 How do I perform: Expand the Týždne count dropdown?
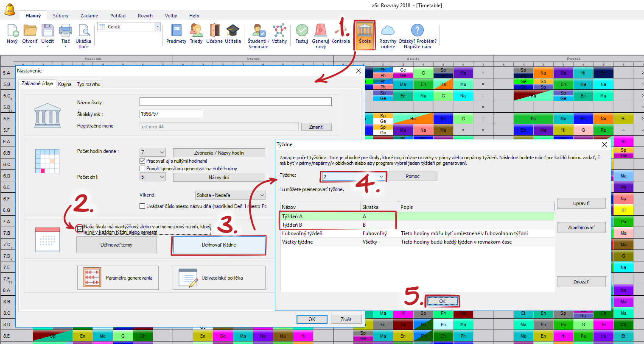tap(381, 176)
